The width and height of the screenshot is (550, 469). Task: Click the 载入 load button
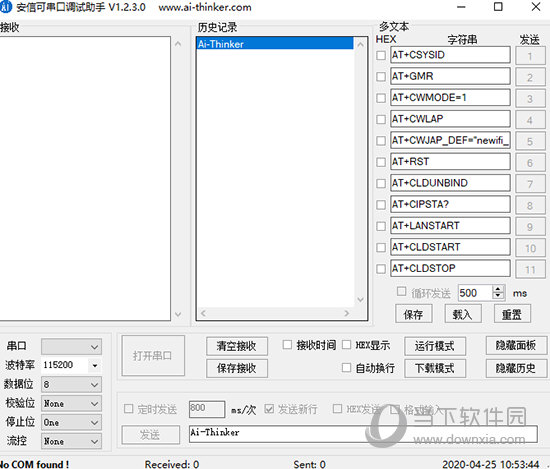pos(463,314)
